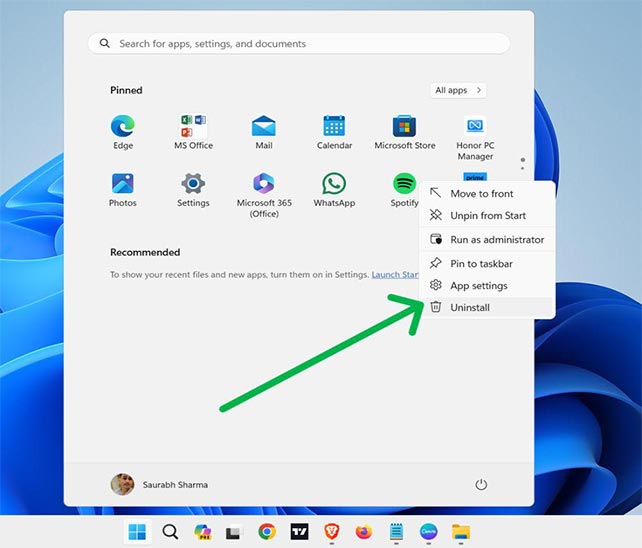
Task: Click the Start menu search box
Action: [x=299, y=43]
